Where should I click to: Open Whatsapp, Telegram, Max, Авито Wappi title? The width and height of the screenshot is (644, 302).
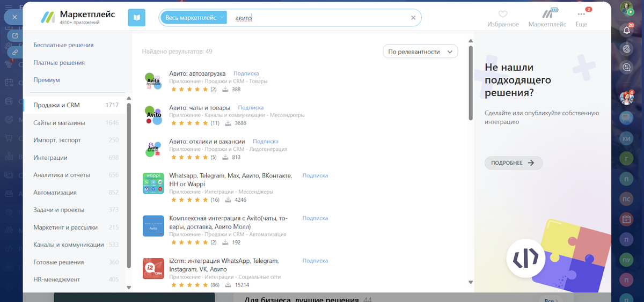(x=231, y=180)
